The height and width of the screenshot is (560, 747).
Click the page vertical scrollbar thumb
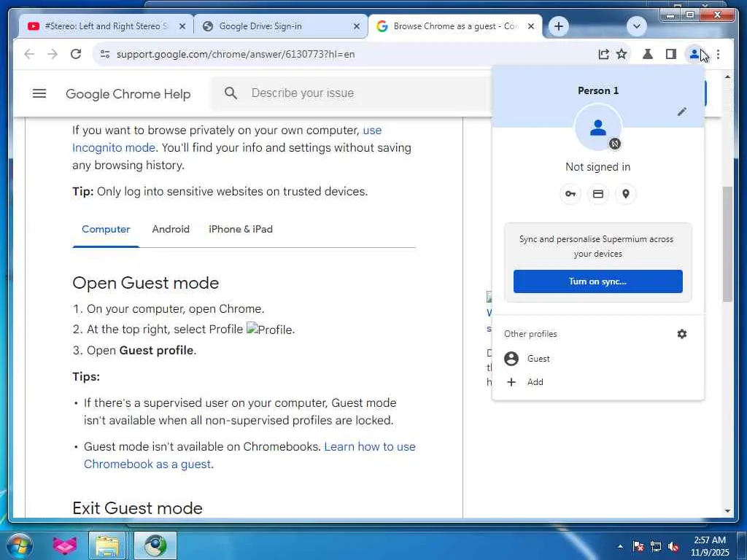[727, 244]
